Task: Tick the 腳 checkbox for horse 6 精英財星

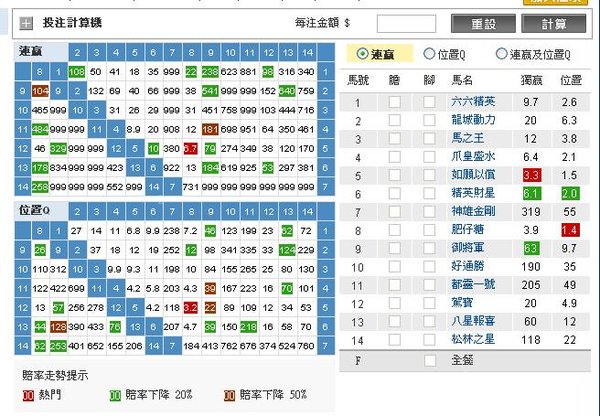Action: (x=429, y=193)
